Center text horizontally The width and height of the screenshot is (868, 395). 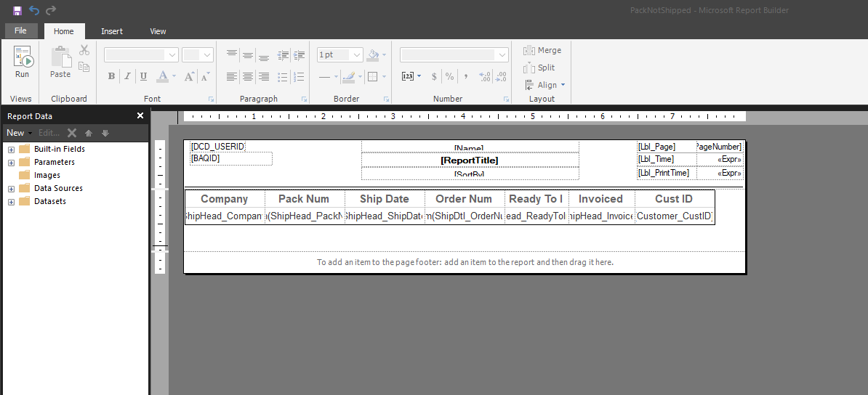point(248,76)
